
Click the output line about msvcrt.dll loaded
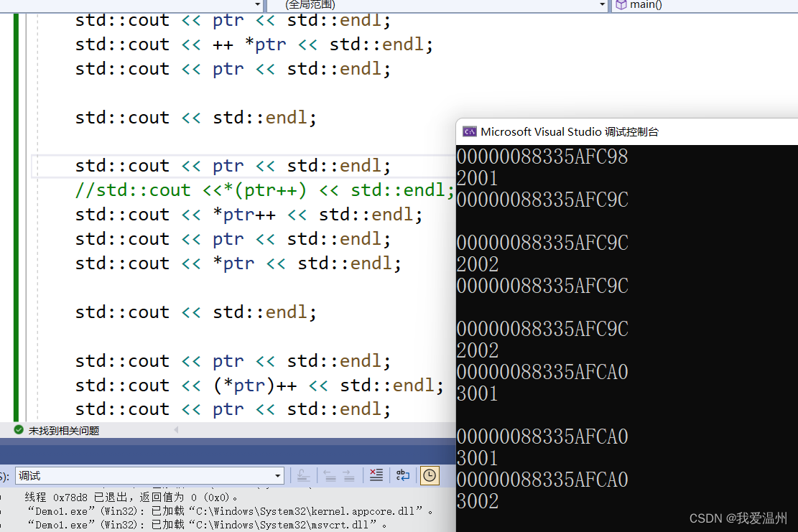point(207,524)
